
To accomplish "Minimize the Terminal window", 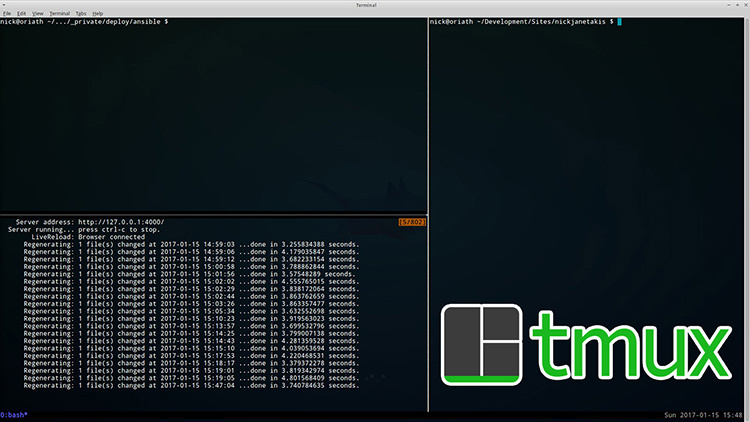I will pos(729,5).
